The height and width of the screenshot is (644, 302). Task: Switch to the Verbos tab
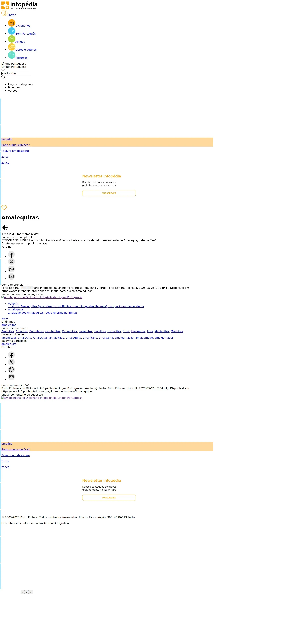click(x=13, y=91)
